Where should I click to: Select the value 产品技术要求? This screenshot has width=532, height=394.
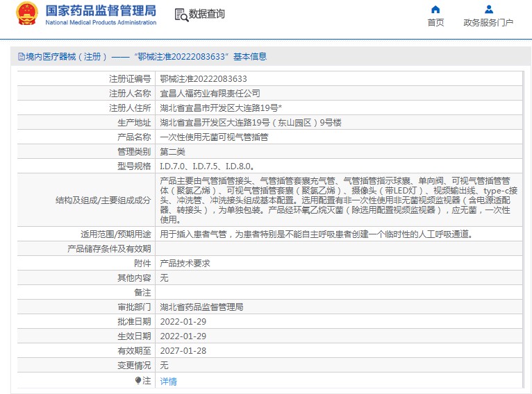tap(185, 263)
